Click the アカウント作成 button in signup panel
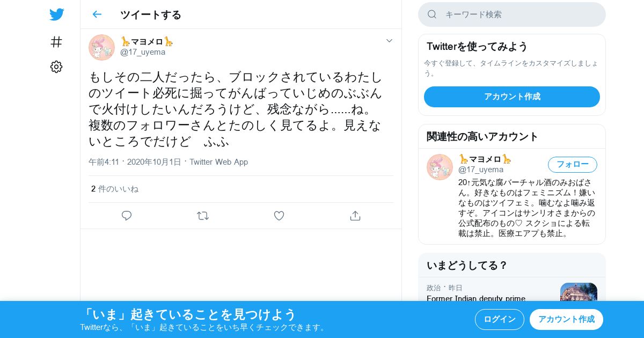The height and width of the screenshot is (338, 644). click(x=512, y=97)
